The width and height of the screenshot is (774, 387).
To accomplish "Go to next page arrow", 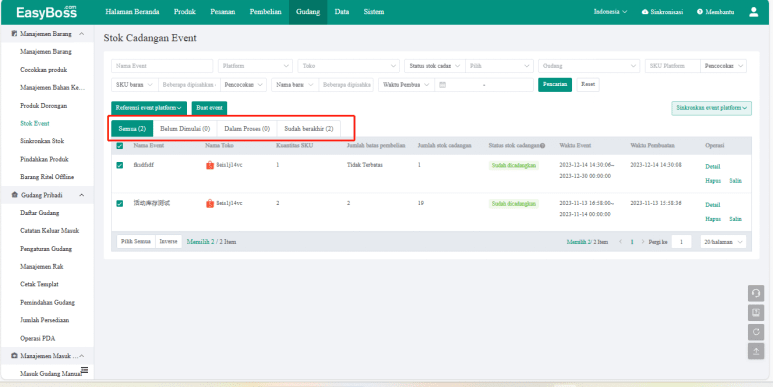I will tap(643, 242).
